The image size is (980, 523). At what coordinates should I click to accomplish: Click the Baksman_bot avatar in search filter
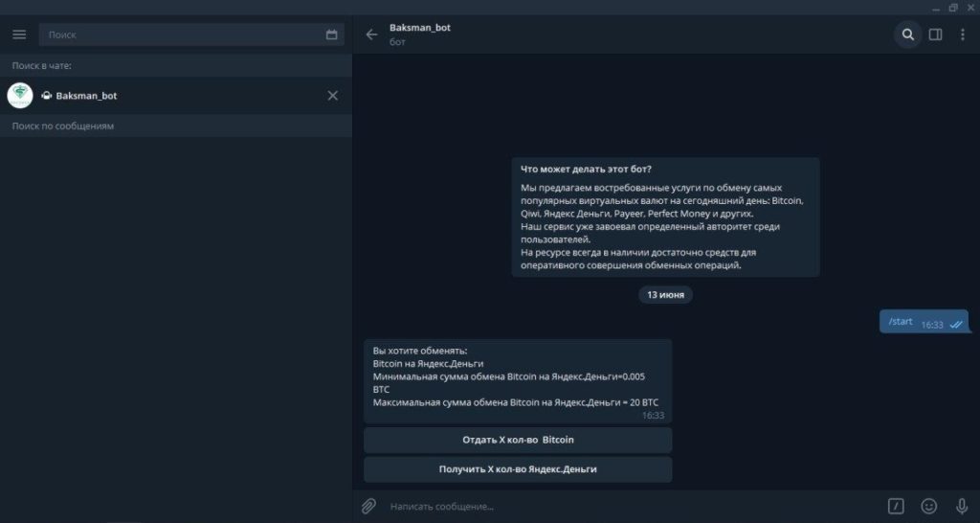[20, 96]
